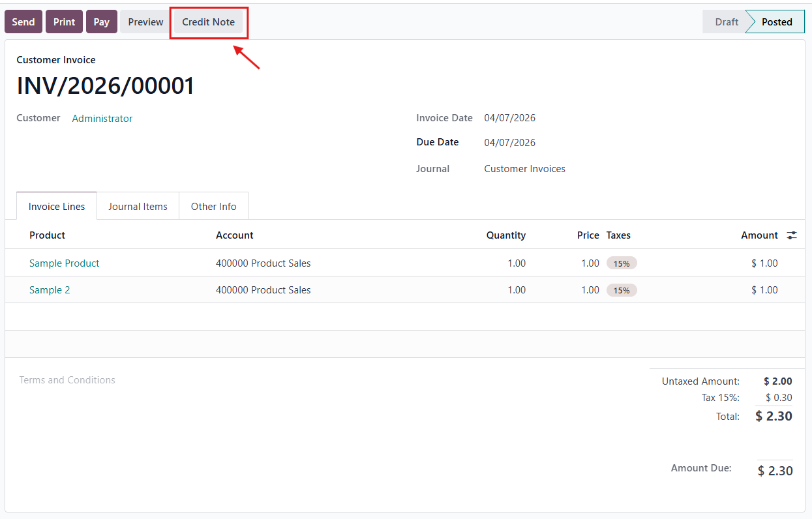812x519 pixels.
Task: Click the Terms and Conditions field
Action: click(x=67, y=380)
